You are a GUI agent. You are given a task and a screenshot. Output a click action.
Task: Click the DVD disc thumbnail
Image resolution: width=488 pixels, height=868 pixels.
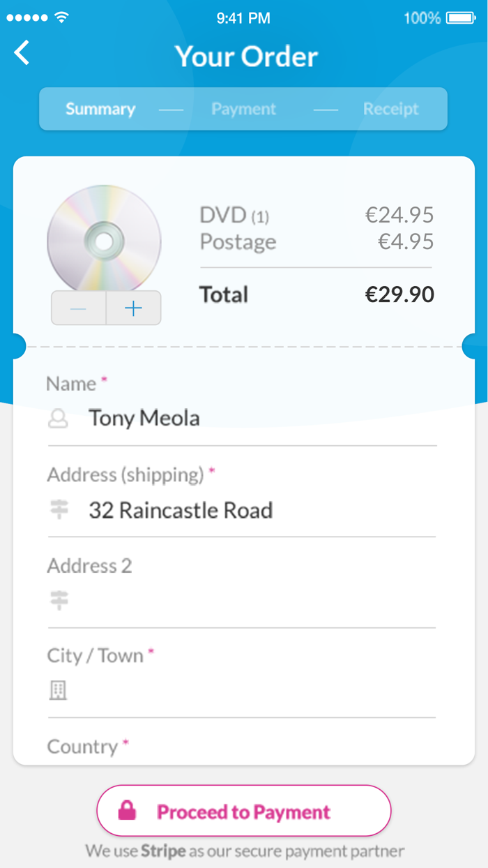pos(104,241)
